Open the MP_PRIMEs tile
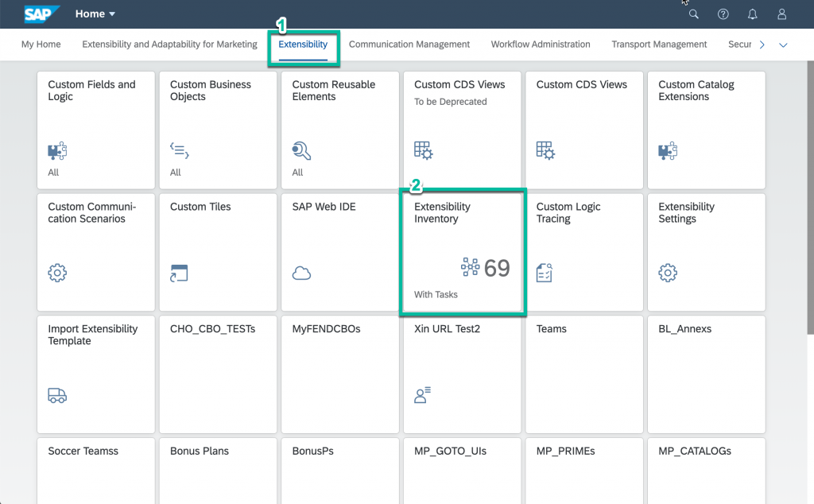This screenshot has height=504, width=814. pos(584,471)
